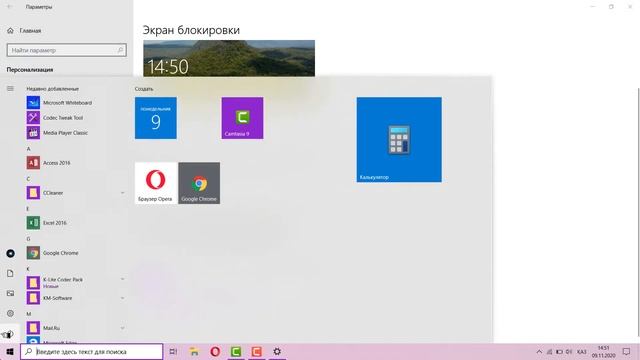The image size is (640, 360).
Task: Expand the Mail.Ru folder chevron
Action: click(x=122, y=328)
